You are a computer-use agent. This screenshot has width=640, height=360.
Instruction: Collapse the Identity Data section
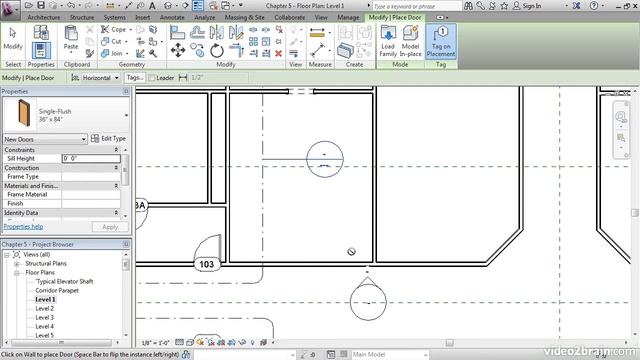[116, 213]
